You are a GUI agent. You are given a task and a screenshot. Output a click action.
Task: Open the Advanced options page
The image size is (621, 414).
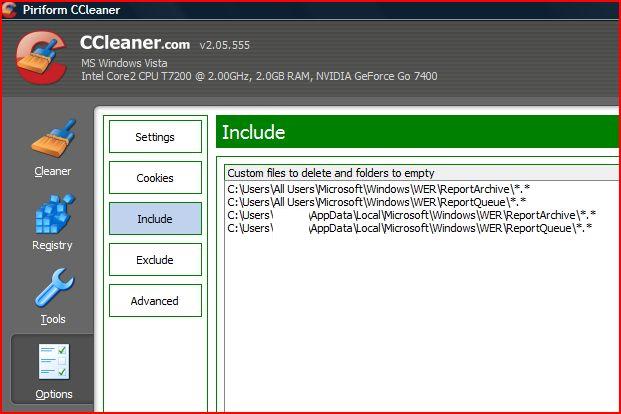pos(155,301)
